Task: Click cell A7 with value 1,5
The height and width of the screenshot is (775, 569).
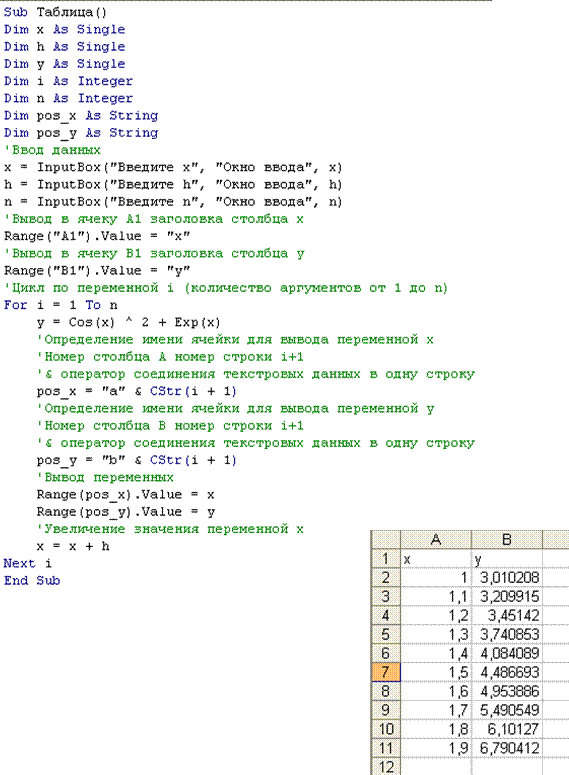Action: tap(436, 672)
